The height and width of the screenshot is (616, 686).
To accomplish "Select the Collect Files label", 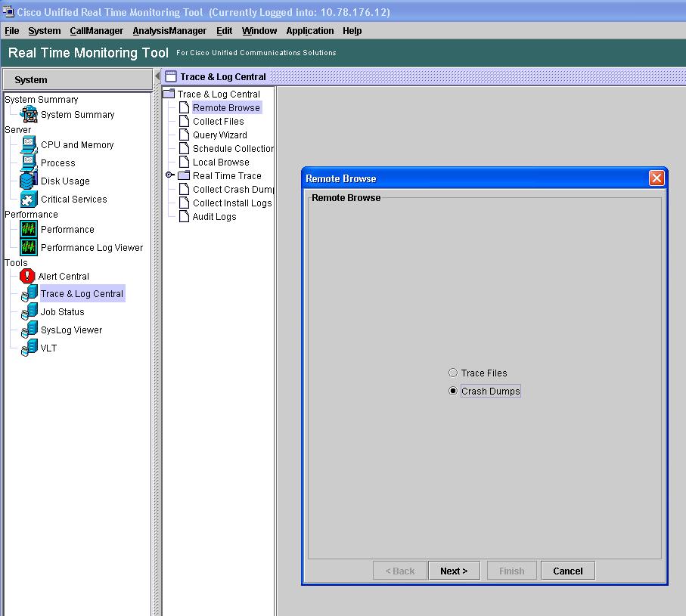I will (219, 121).
